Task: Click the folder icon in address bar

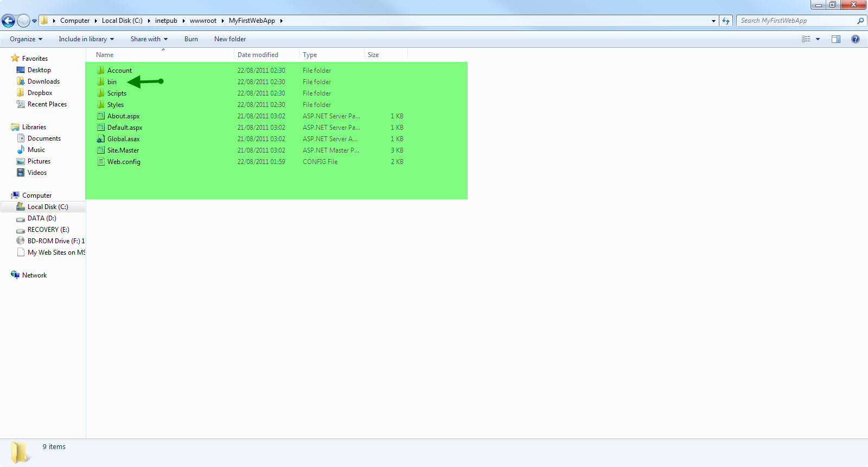Action: [x=44, y=21]
